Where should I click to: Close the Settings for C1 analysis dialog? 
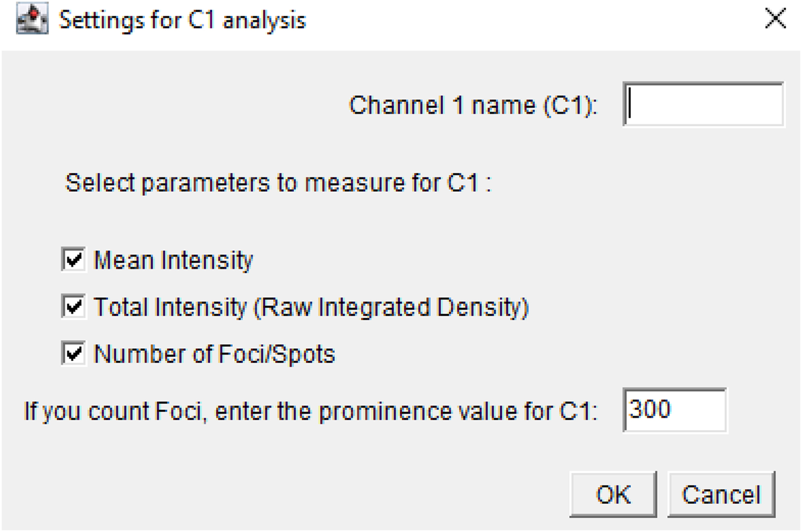click(775, 20)
